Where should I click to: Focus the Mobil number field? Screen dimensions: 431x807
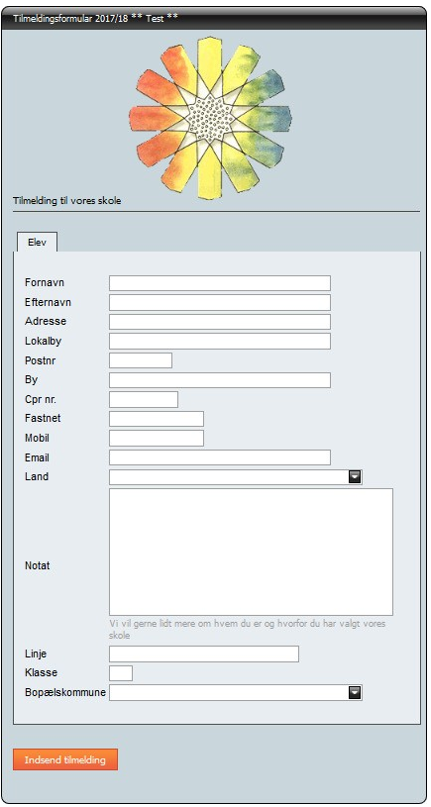point(157,438)
